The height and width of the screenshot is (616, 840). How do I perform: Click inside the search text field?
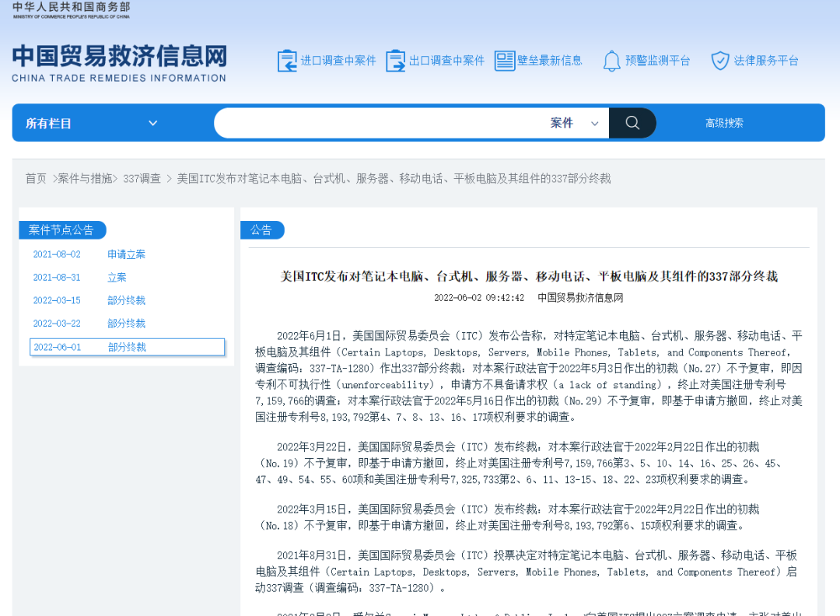click(x=380, y=123)
